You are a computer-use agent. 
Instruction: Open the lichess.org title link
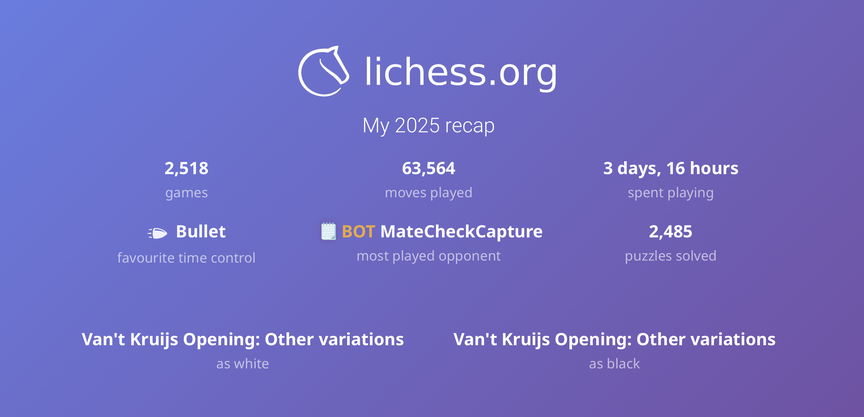point(460,72)
